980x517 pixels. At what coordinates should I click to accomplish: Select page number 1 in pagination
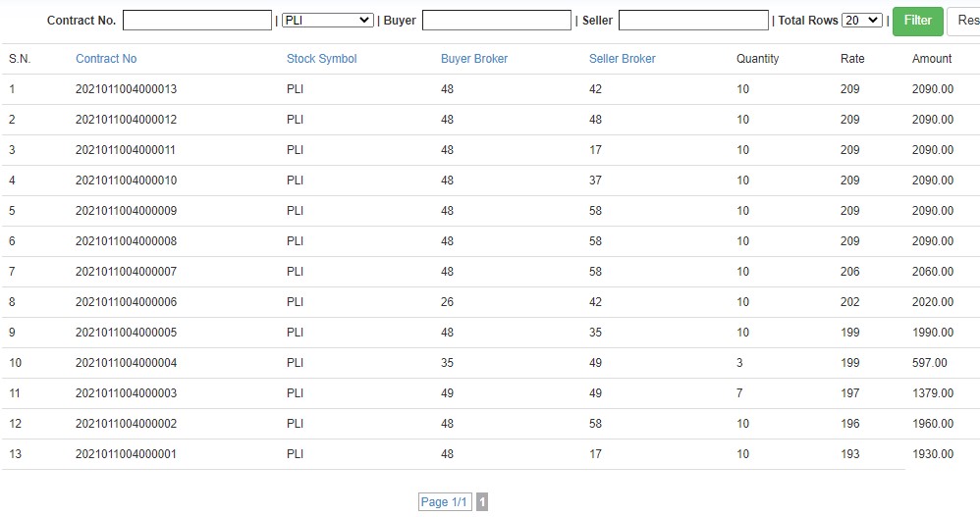[482, 502]
